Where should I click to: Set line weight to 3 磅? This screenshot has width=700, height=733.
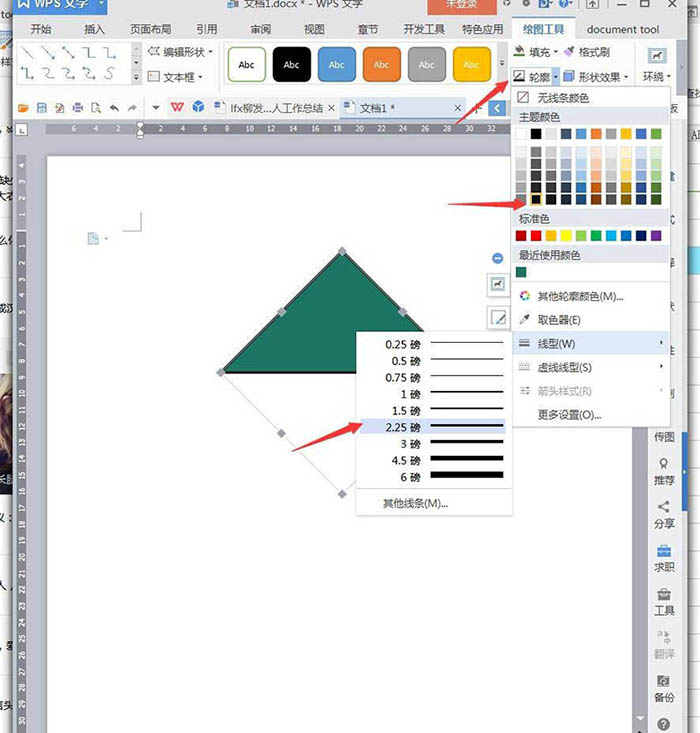click(433, 444)
